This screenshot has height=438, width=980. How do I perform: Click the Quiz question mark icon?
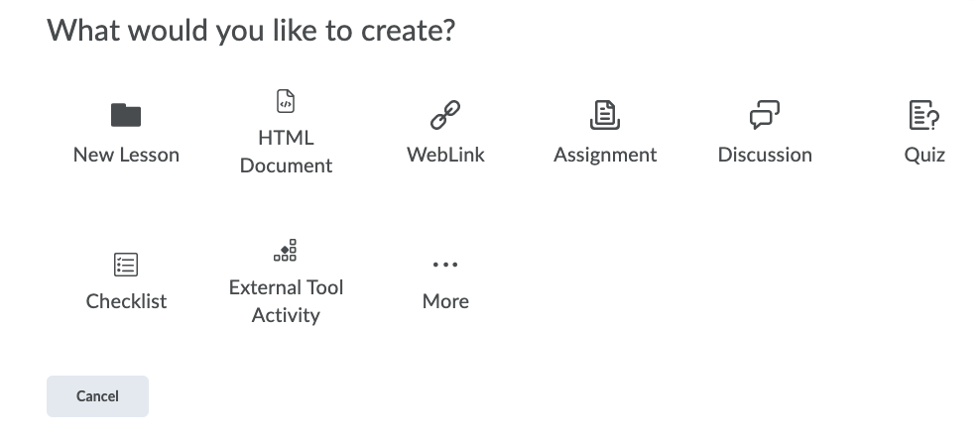[924, 115]
